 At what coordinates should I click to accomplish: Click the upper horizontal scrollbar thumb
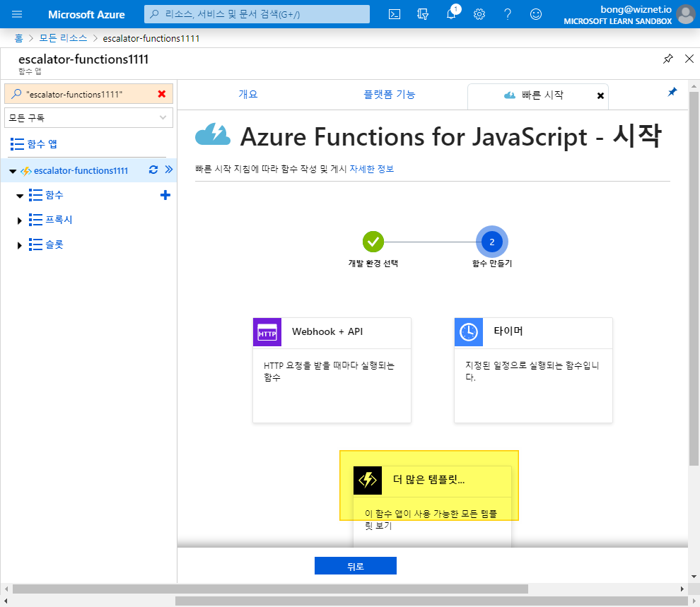[270, 589]
